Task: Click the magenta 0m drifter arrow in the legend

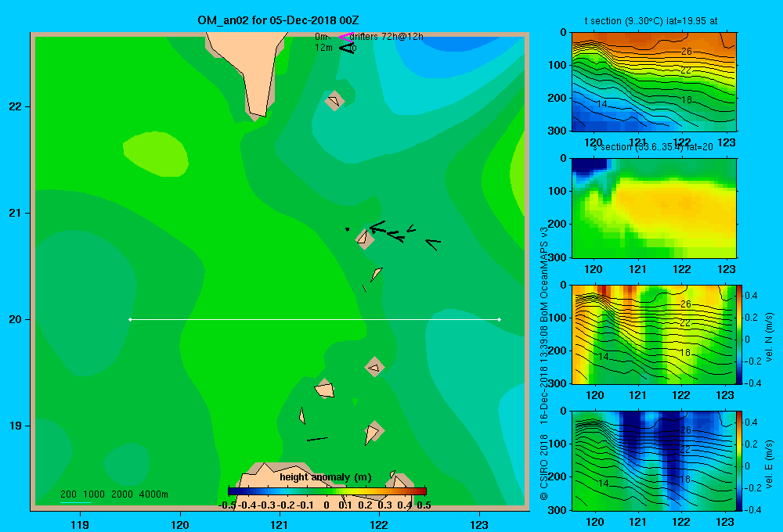Action: (x=346, y=37)
